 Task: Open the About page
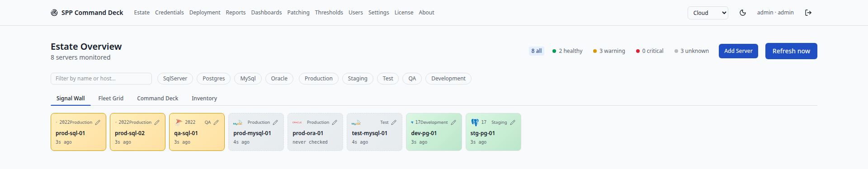click(426, 13)
